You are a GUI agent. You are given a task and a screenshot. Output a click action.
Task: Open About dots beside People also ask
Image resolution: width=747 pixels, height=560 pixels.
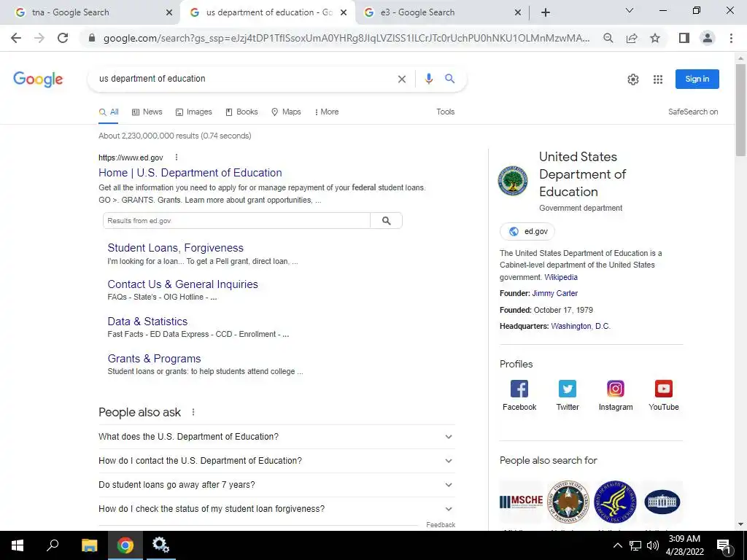(x=193, y=412)
